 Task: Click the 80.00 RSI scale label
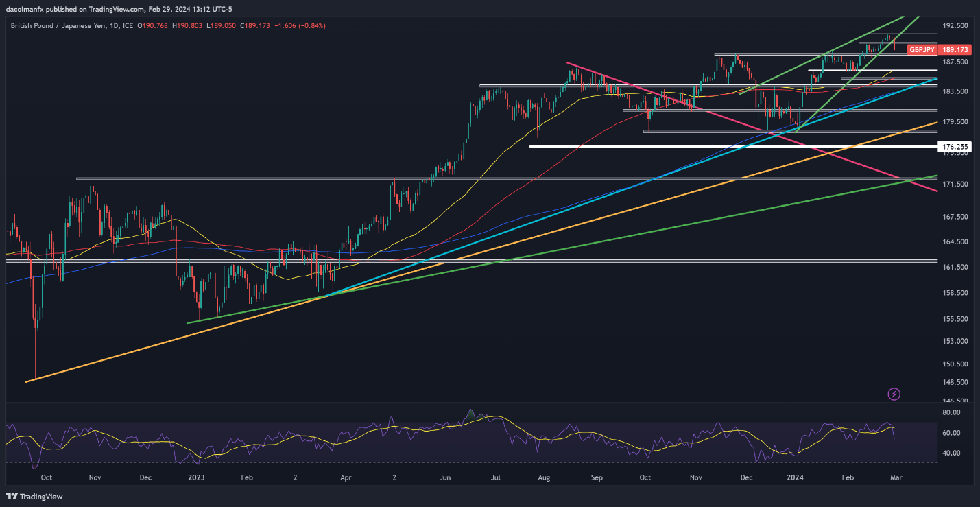(x=951, y=412)
